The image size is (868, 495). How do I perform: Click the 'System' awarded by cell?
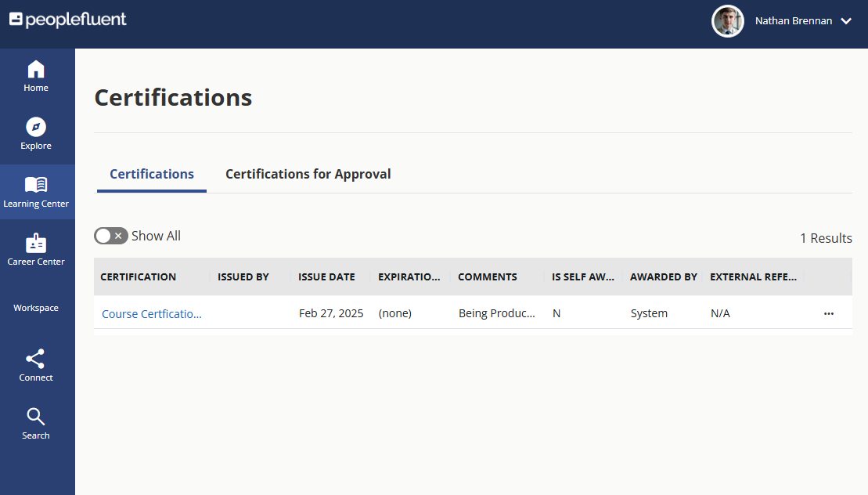point(649,313)
